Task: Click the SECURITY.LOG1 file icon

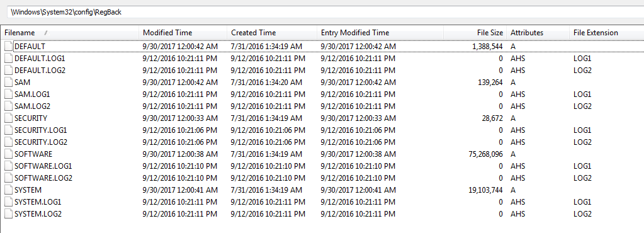Action: point(8,130)
